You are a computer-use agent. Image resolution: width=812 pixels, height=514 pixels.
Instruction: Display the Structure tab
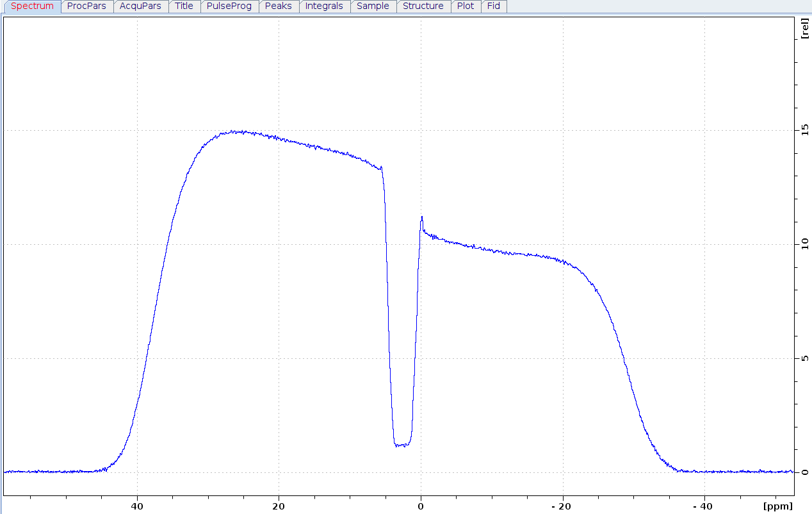click(x=423, y=6)
